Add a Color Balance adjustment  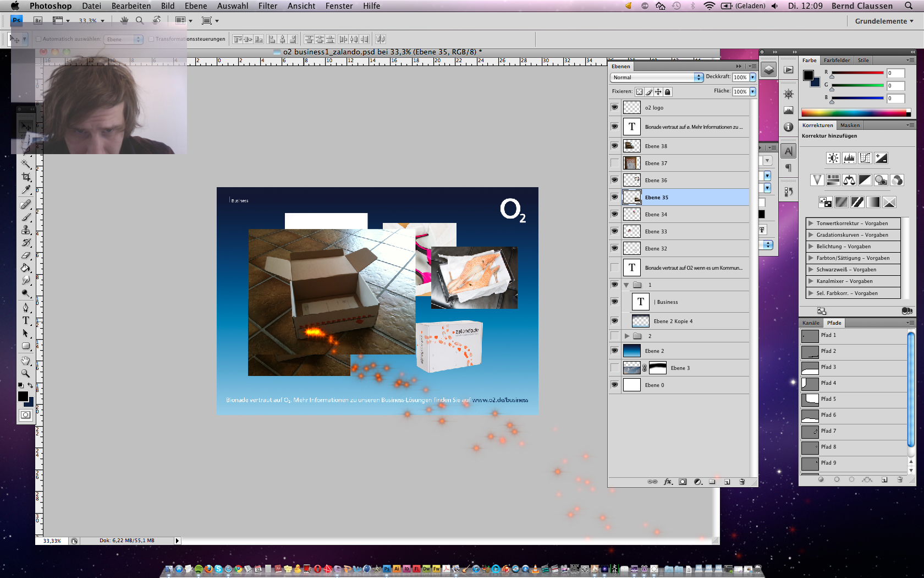coord(849,180)
